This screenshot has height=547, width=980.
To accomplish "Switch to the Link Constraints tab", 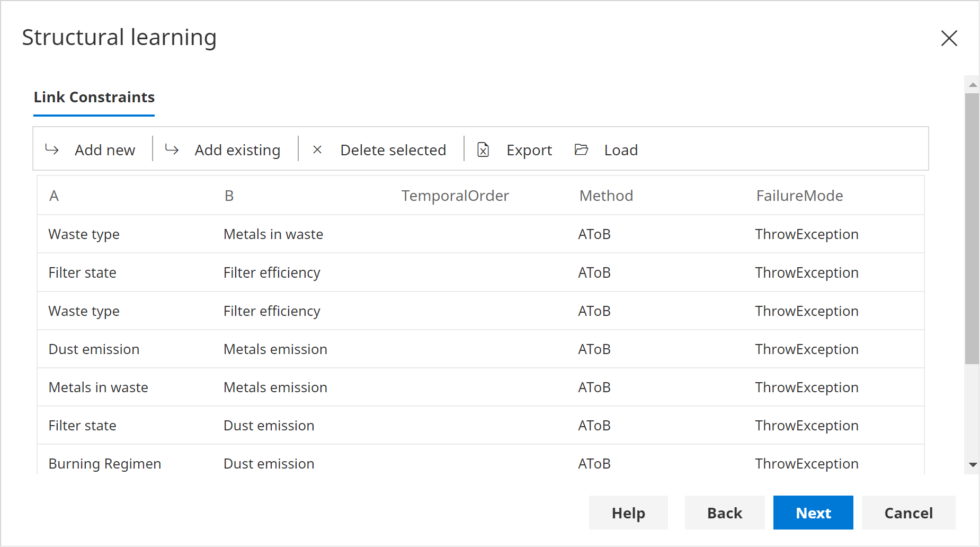I will [94, 98].
